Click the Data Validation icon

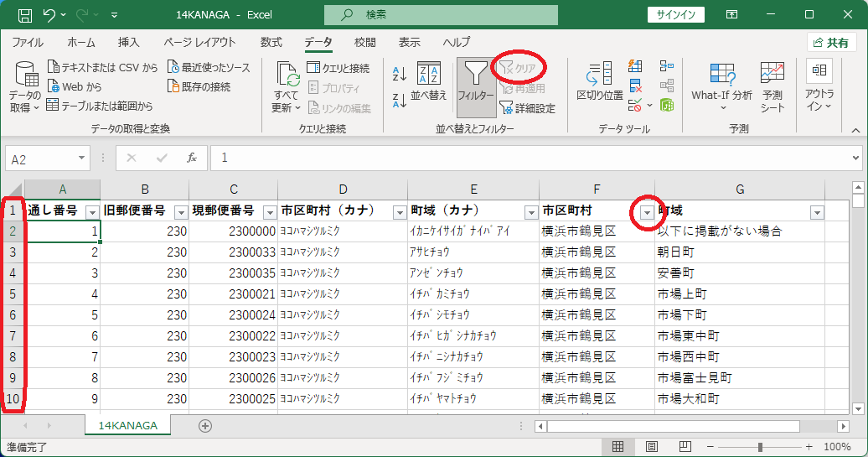click(x=635, y=105)
